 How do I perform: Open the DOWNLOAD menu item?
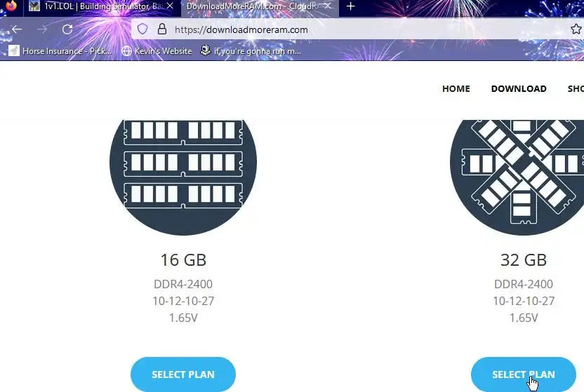tap(519, 88)
